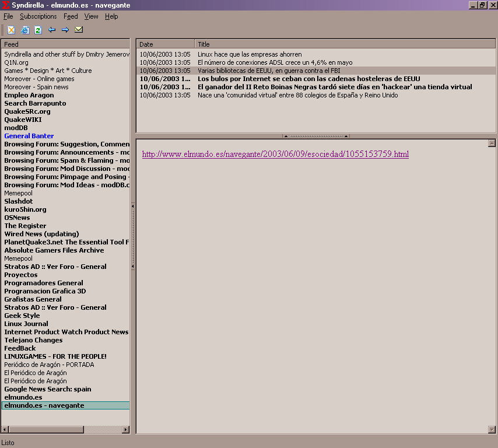Select the highlighted 'elmundo.es - navegante' feed
The width and height of the screenshot is (498, 448).
pyautogui.click(x=66, y=406)
